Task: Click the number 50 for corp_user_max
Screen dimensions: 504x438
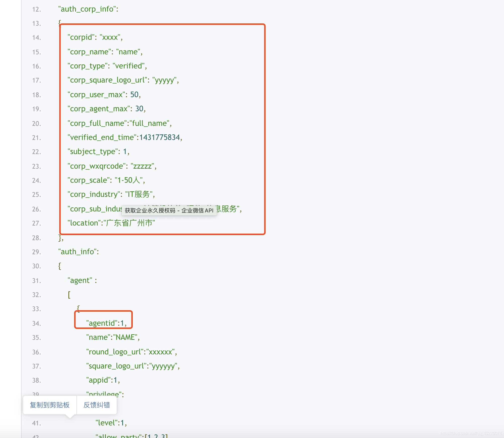Action: [x=134, y=95]
